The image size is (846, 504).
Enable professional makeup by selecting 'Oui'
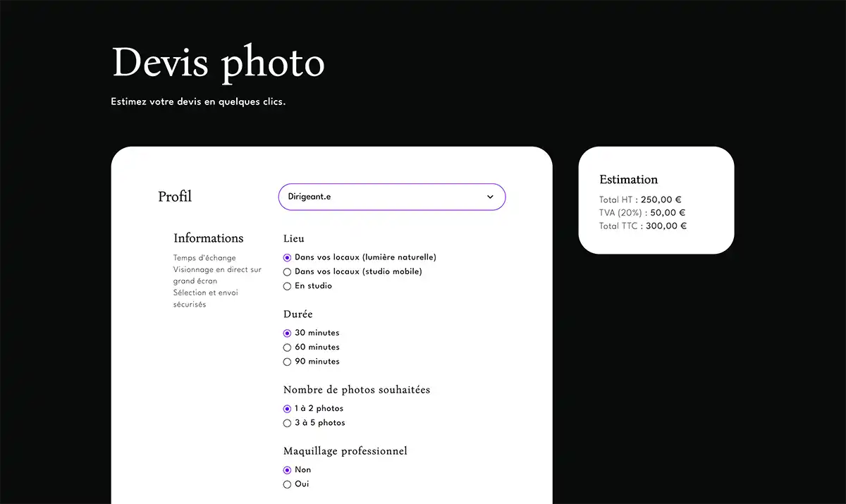tap(288, 484)
